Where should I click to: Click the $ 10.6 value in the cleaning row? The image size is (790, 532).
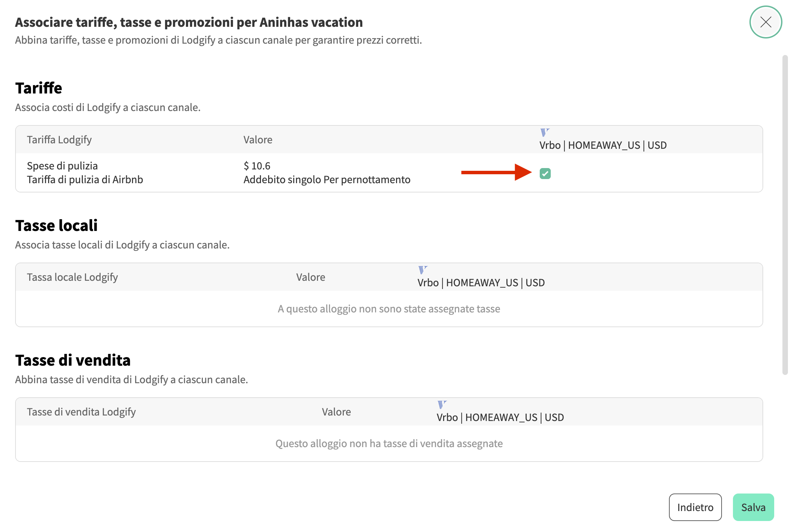(x=257, y=166)
